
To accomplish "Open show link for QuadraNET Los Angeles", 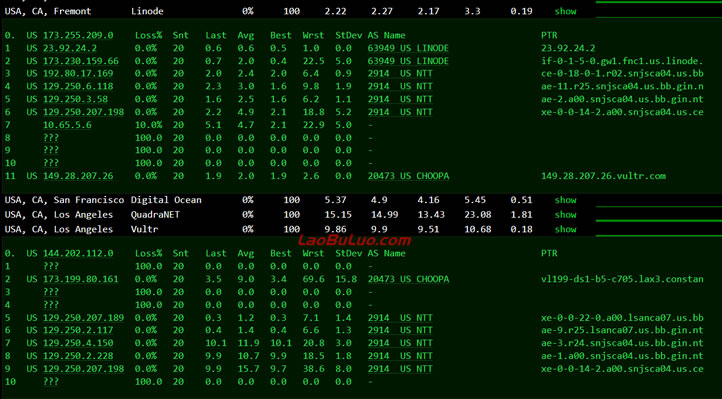I will (565, 214).
